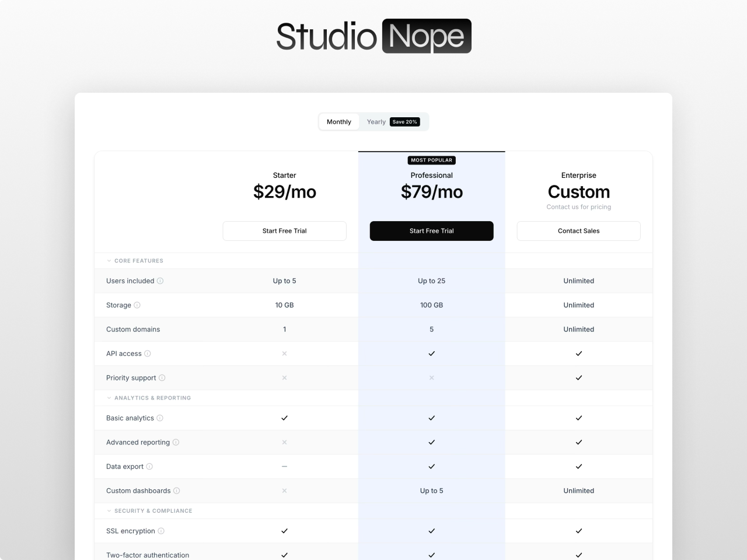Open the SSL encryption info tooltip
The height and width of the screenshot is (560, 747).
click(x=160, y=531)
